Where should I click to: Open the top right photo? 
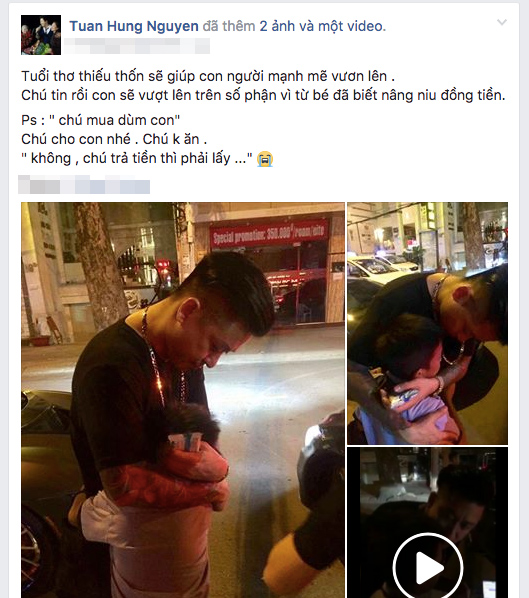[x=427, y=323]
